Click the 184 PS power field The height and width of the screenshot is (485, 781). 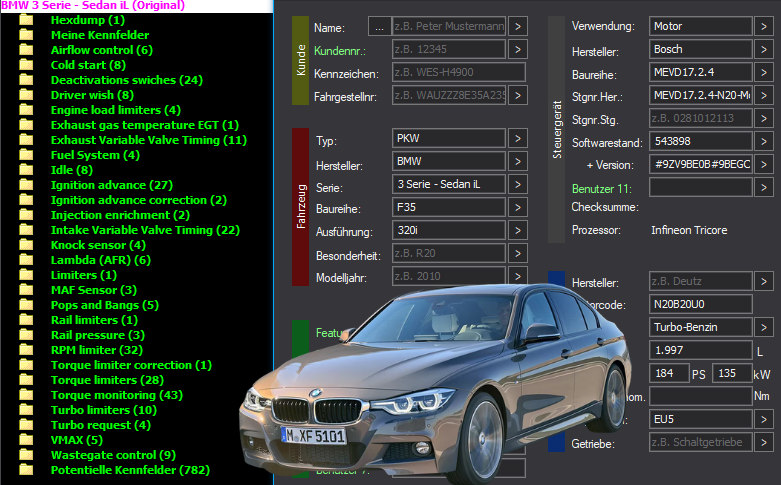[669, 373]
